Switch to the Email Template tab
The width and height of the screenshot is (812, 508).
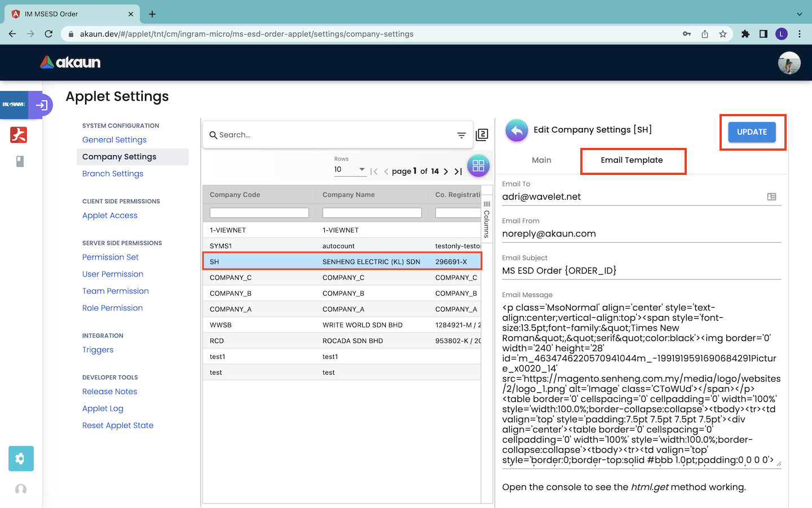[x=632, y=160]
